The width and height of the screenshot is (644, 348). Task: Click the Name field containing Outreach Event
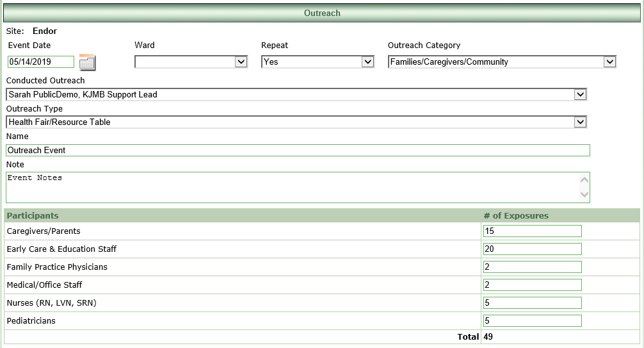[x=298, y=150]
